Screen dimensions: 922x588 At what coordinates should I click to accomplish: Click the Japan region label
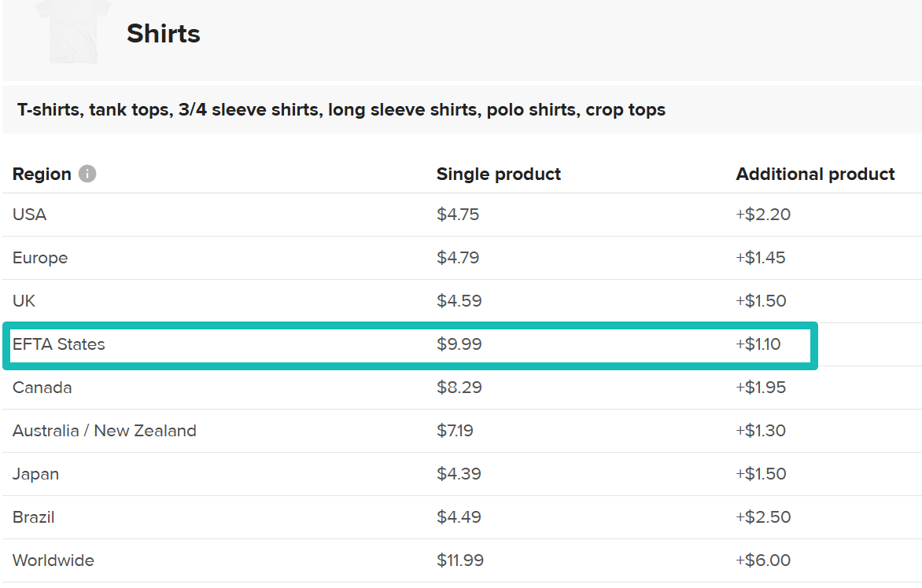(35, 474)
